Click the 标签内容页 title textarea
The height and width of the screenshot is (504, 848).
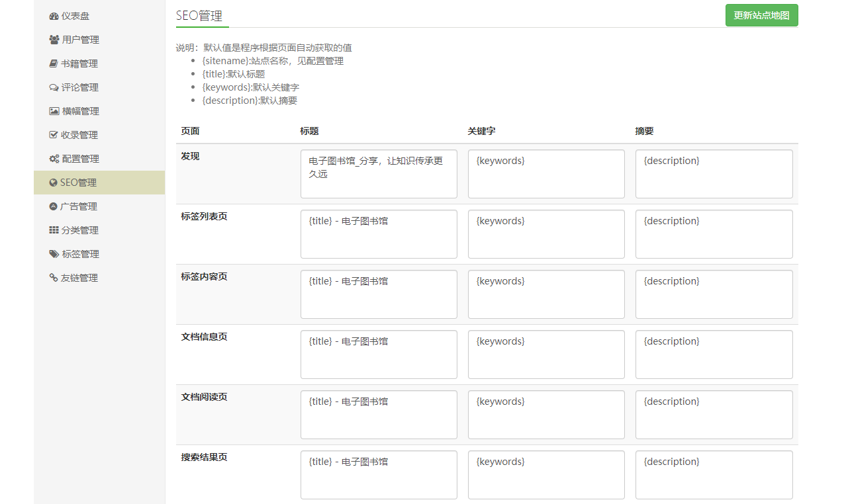point(379,294)
